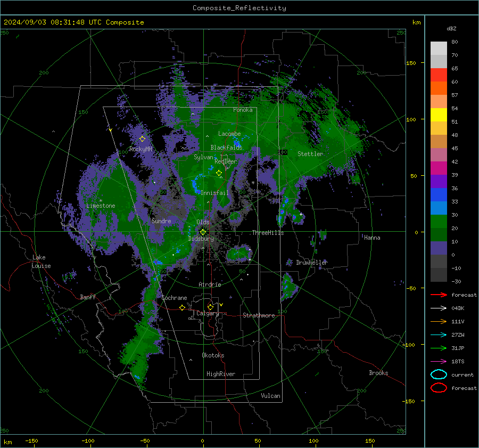Select the yellow swatch between 54 and 51 dBZ
The image size is (479, 448).
click(x=439, y=115)
